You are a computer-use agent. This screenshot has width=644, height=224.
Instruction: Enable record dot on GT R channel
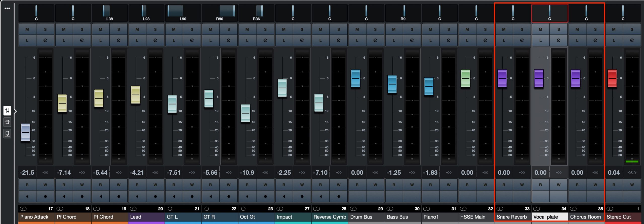pyautogui.click(x=228, y=196)
